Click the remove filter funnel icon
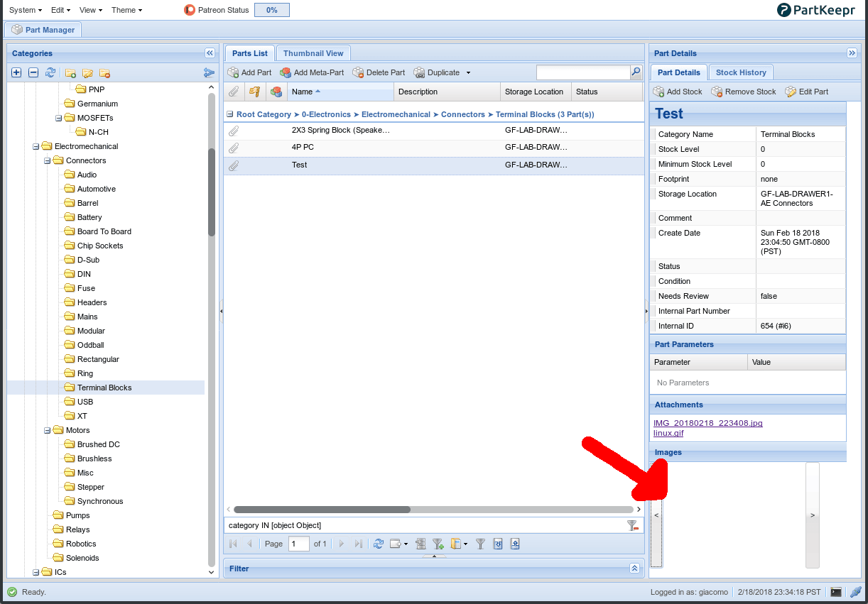Viewport: 868px width, 604px height. click(x=632, y=525)
